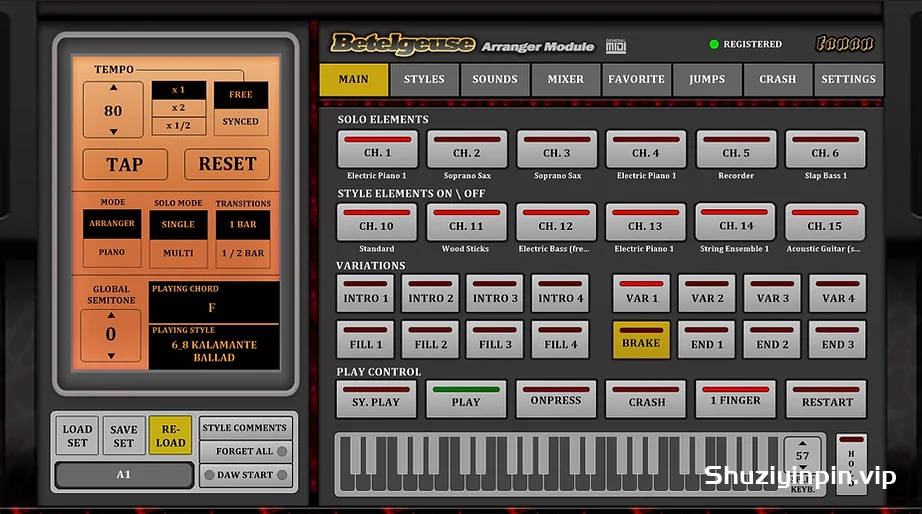Screen dimensions: 922x514
Task: Click the RE-LOAD button
Action: click(171, 436)
